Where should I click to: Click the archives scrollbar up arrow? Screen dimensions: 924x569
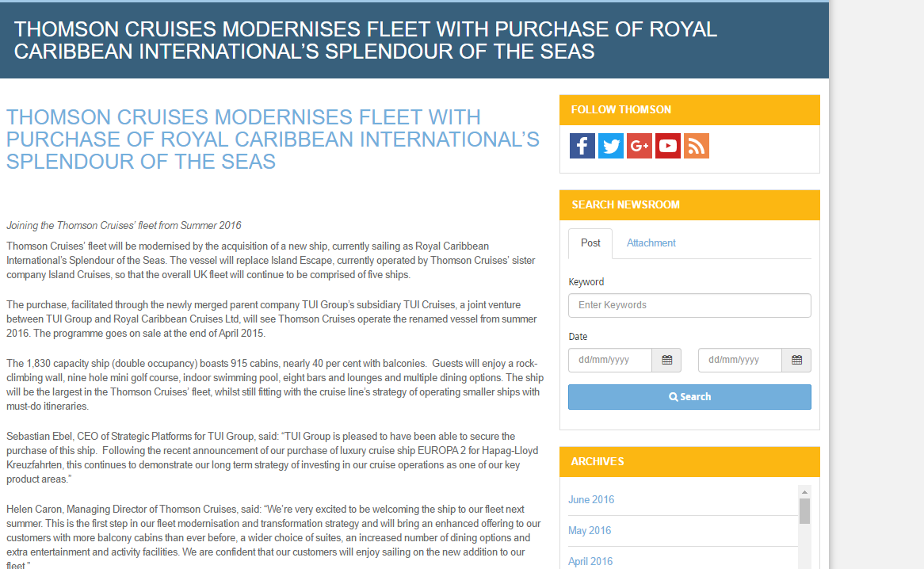point(804,492)
